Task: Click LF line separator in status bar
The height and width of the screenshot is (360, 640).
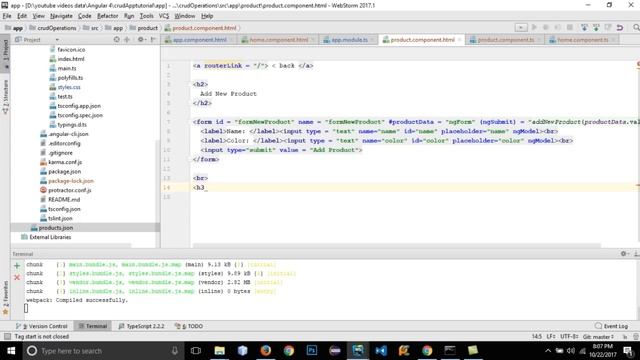Action: pyautogui.click(x=551, y=337)
